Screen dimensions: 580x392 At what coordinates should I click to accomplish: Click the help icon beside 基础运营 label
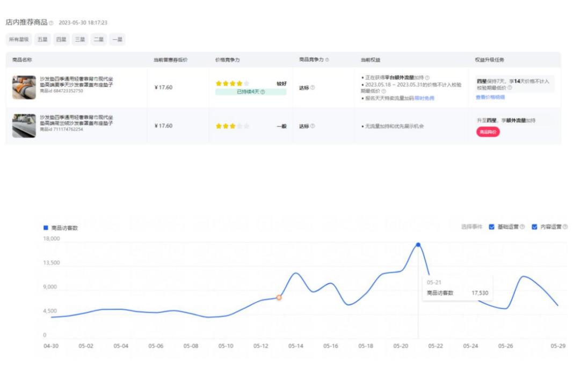point(523,226)
